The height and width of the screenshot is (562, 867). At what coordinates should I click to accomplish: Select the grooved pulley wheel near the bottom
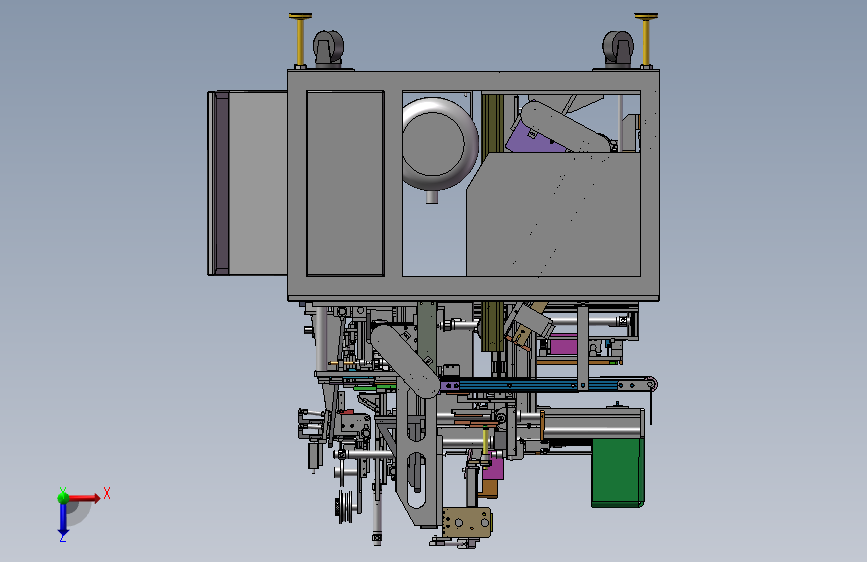344,506
